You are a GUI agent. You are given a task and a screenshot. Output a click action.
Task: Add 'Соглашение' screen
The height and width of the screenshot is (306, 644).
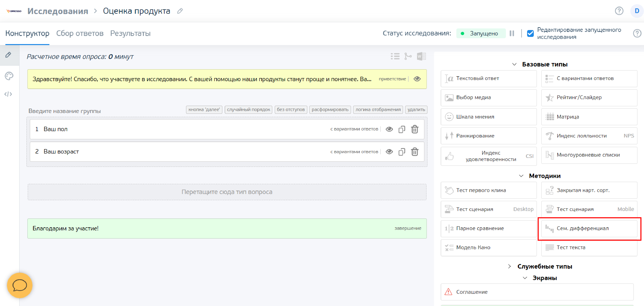pos(537,292)
